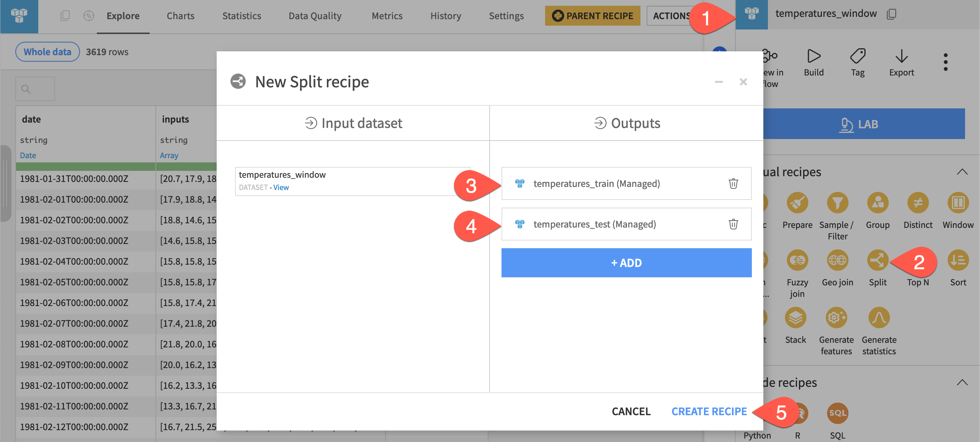Click CREATE RECIPE to confirm the split

(x=709, y=411)
